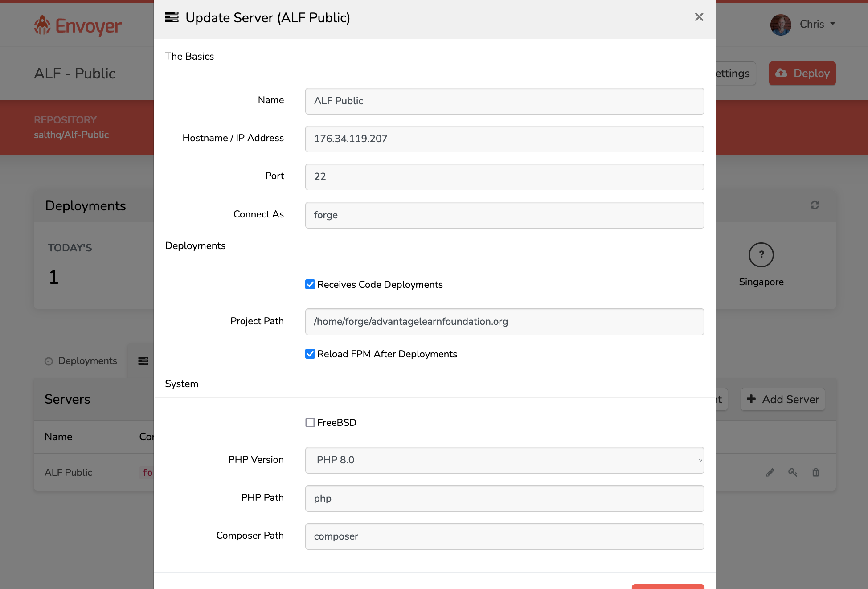868x589 pixels.
Task: Select the Servers tab icon
Action: point(143,361)
